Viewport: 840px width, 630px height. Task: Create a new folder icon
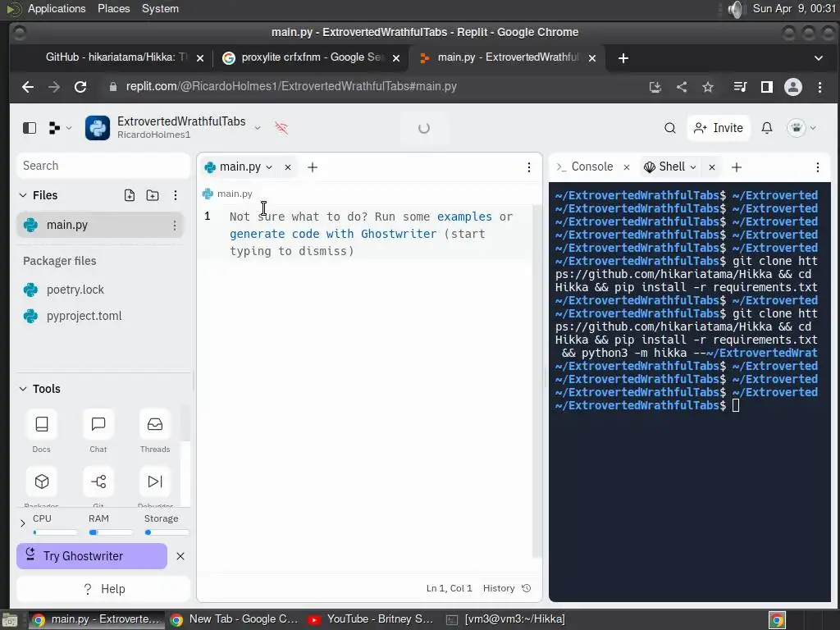tap(153, 195)
